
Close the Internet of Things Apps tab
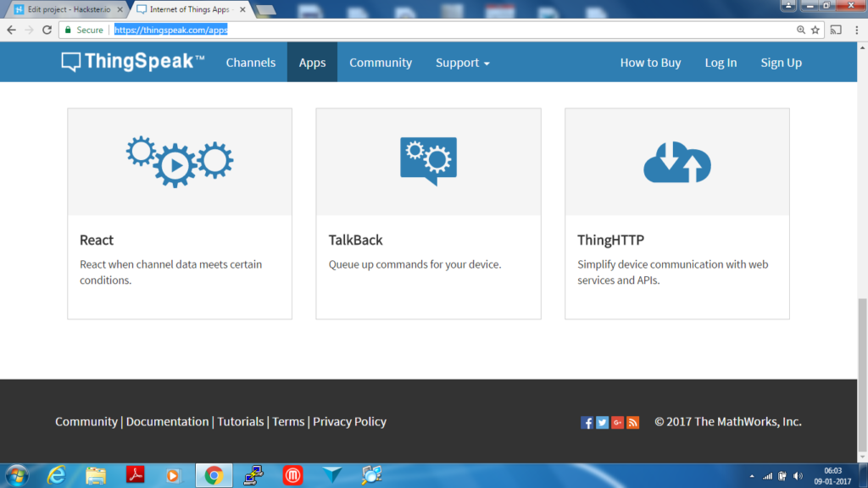coord(242,9)
